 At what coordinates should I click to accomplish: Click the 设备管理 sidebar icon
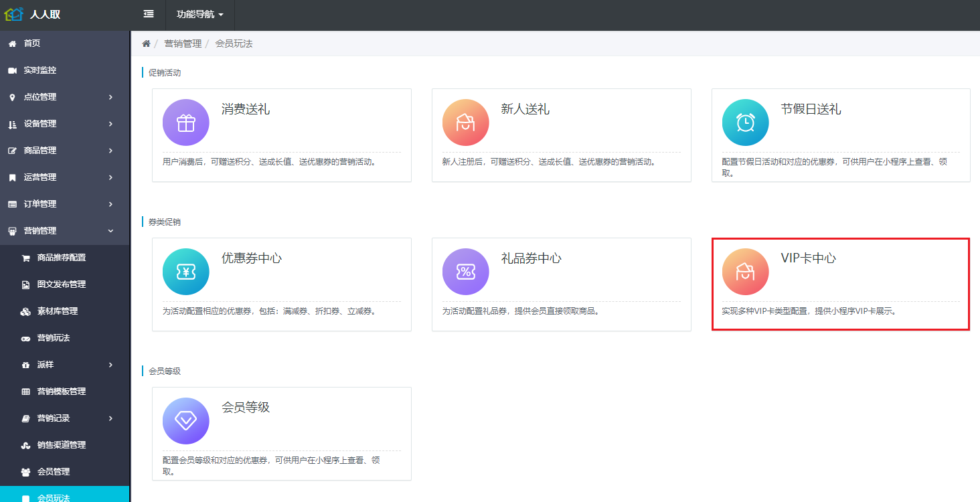click(x=12, y=124)
